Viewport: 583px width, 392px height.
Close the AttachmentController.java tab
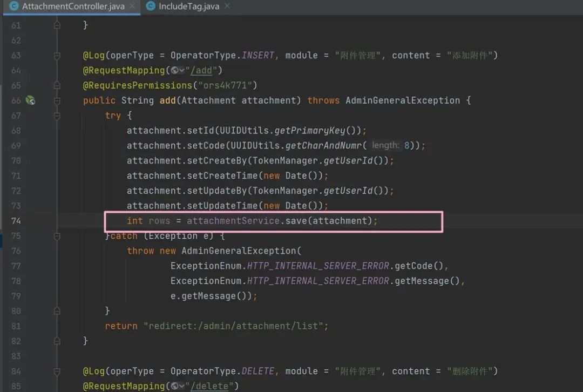[x=132, y=7]
